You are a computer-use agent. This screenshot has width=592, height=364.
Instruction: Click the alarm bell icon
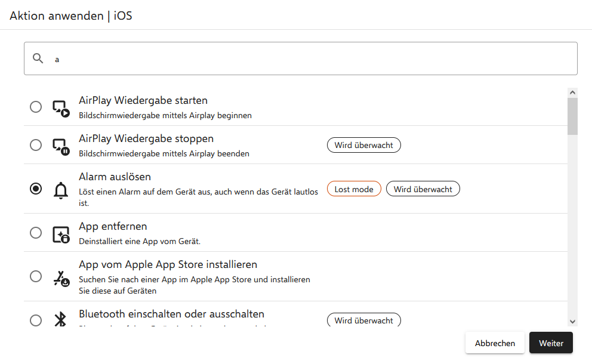click(61, 190)
